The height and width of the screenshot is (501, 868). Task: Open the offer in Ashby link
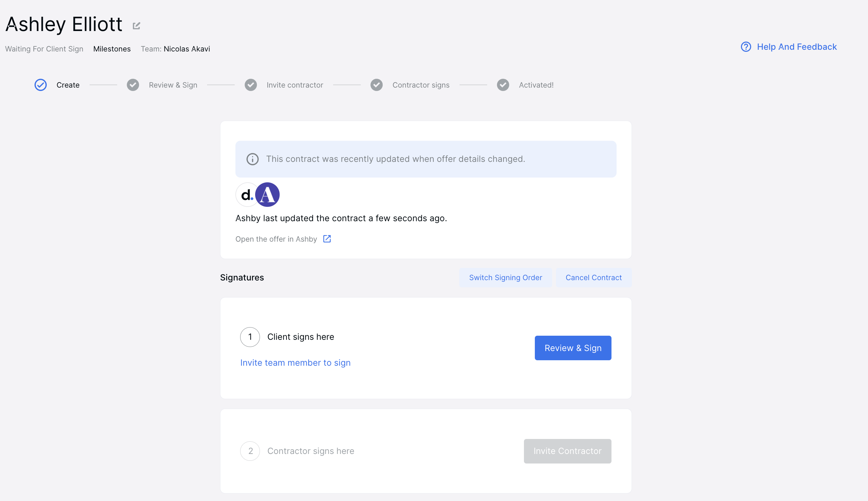tap(276, 239)
